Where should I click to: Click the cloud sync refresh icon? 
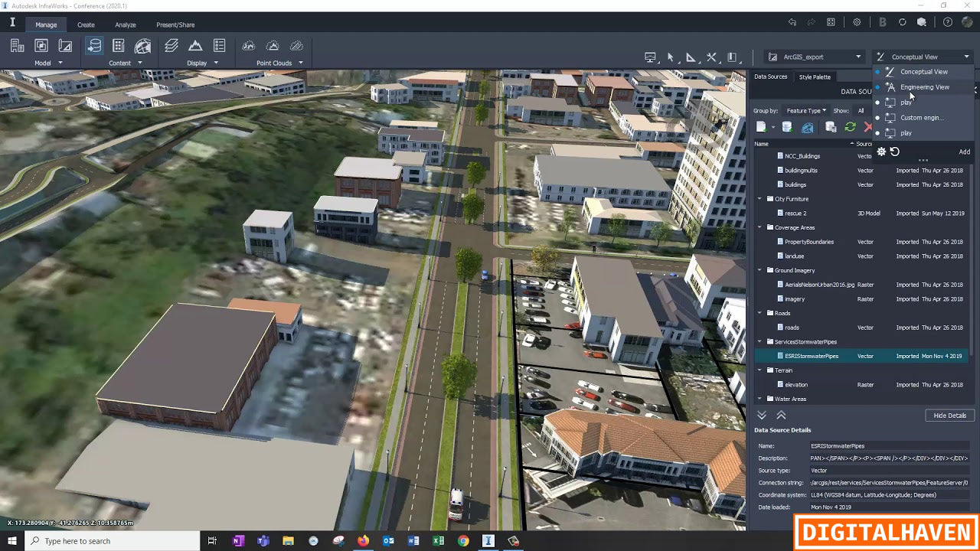(x=903, y=22)
